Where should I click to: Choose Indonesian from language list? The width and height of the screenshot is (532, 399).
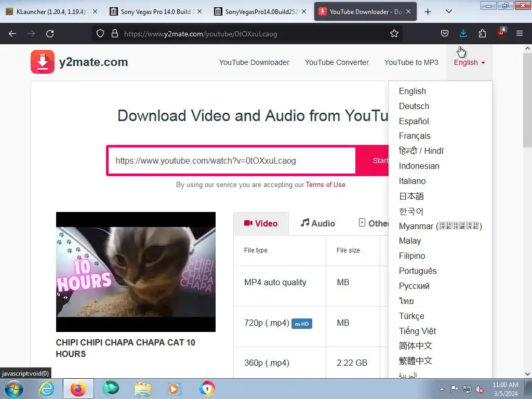pos(419,166)
